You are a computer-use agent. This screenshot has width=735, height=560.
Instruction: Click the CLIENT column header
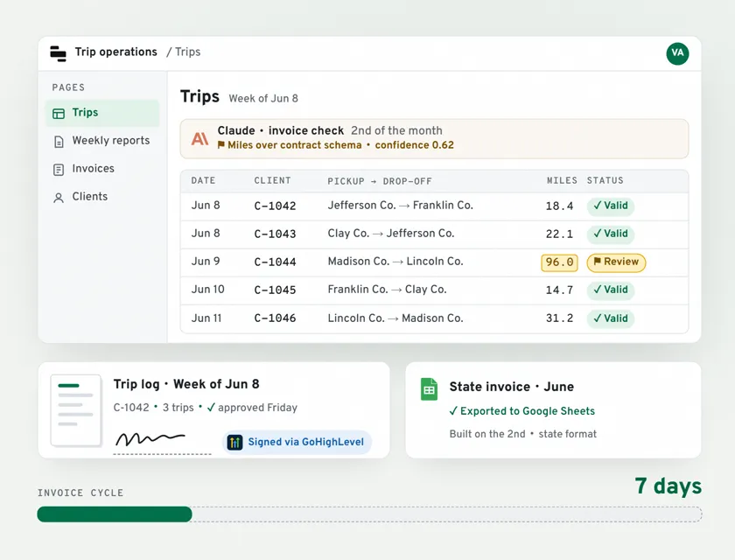coord(272,181)
